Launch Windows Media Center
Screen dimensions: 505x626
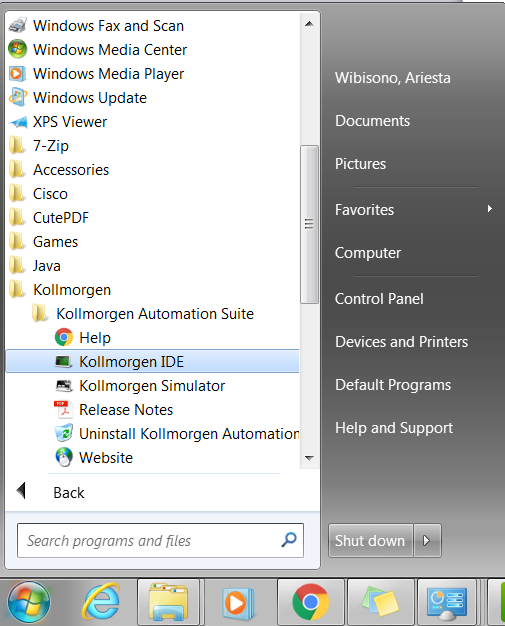[152, 50]
